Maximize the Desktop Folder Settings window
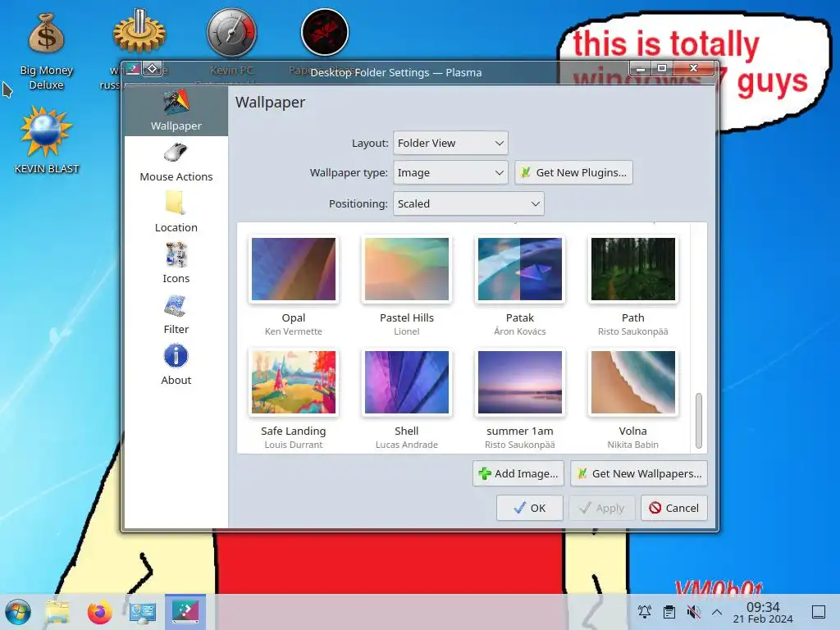The width and height of the screenshot is (840, 630). point(662,69)
